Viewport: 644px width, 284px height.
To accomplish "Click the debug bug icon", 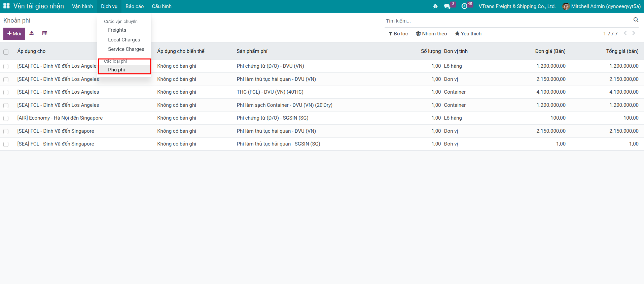I will point(435,6).
